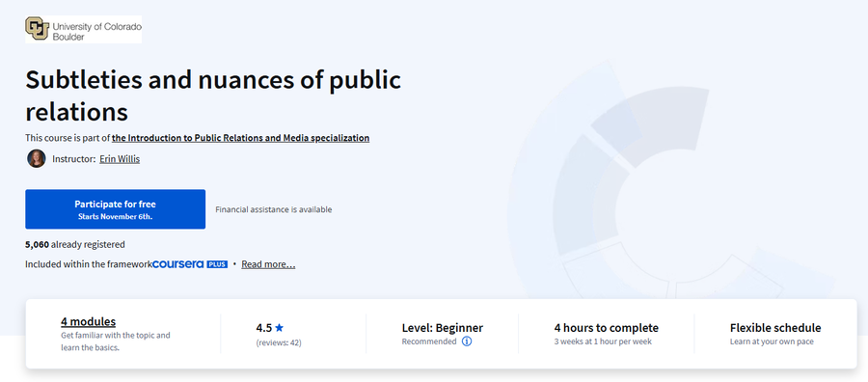
Task: Click the Read more link
Action: pyautogui.click(x=268, y=264)
